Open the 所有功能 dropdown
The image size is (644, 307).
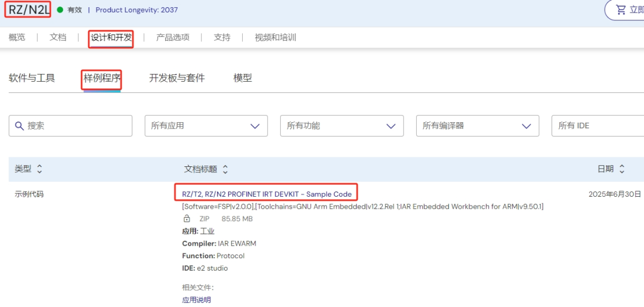342,126
